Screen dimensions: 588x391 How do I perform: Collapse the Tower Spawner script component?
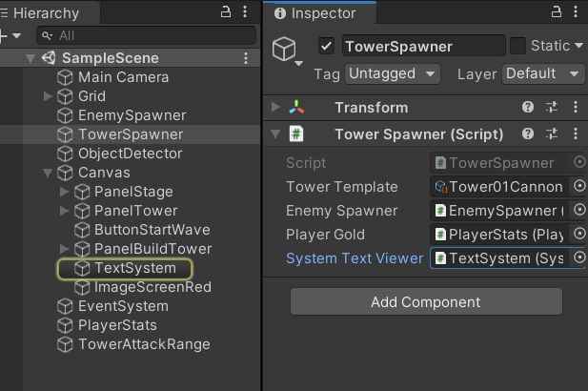pyautogui.click(x=275, y=134)
